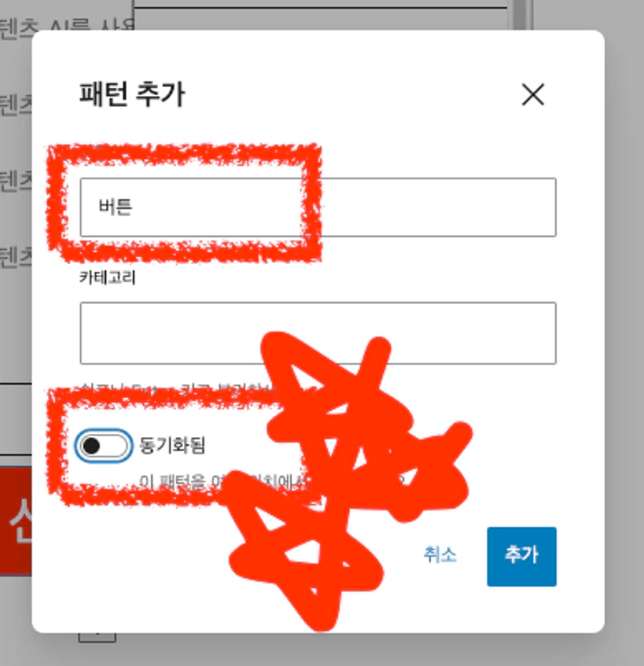
Task: Focus the 카테고리 input box
Action: point(318,333)
